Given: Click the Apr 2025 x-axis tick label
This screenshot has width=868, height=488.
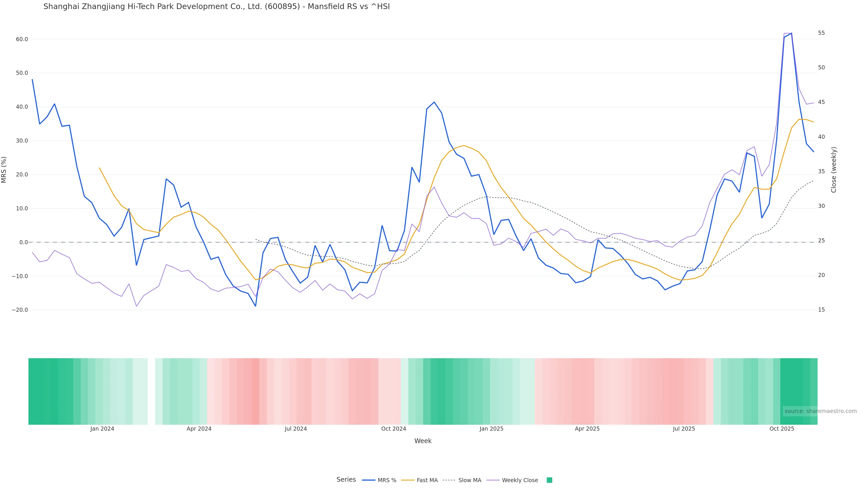Looking at the screenshot, I should (587, 429).
